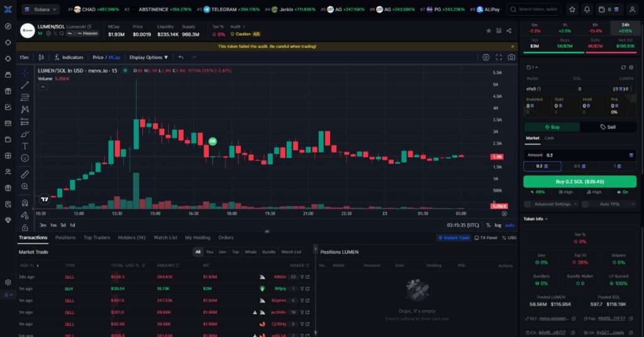Open notifications bell

[x=587, y=9]
